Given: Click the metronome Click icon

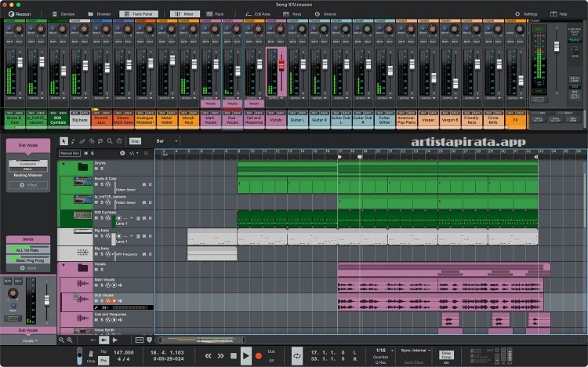Looking at the screenshot, I should coord(91,354).
